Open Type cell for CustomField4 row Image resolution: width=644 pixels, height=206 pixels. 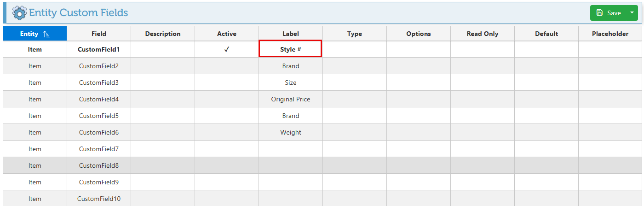click(x=354, y=99)
